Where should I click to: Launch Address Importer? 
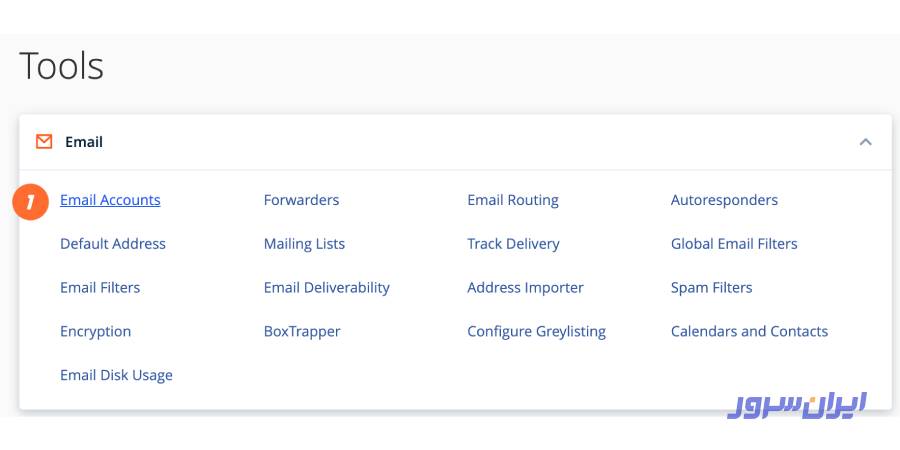point(525,288)
